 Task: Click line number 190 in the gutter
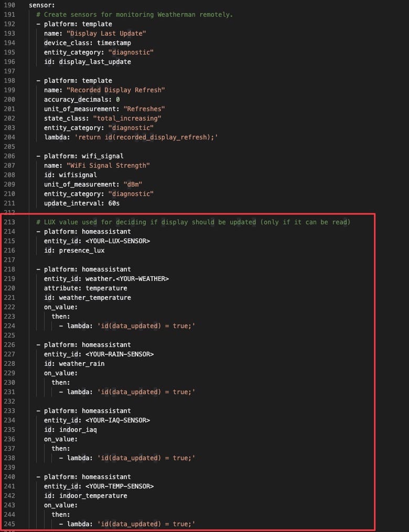(9, 5)
